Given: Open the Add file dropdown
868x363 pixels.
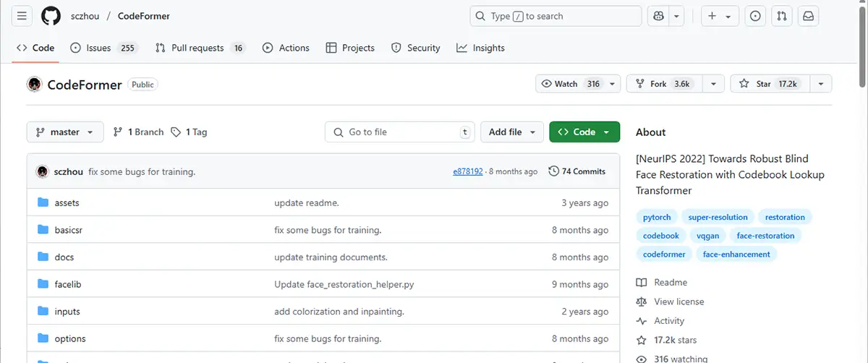Looking at the screenshot, I should (512, 132).
